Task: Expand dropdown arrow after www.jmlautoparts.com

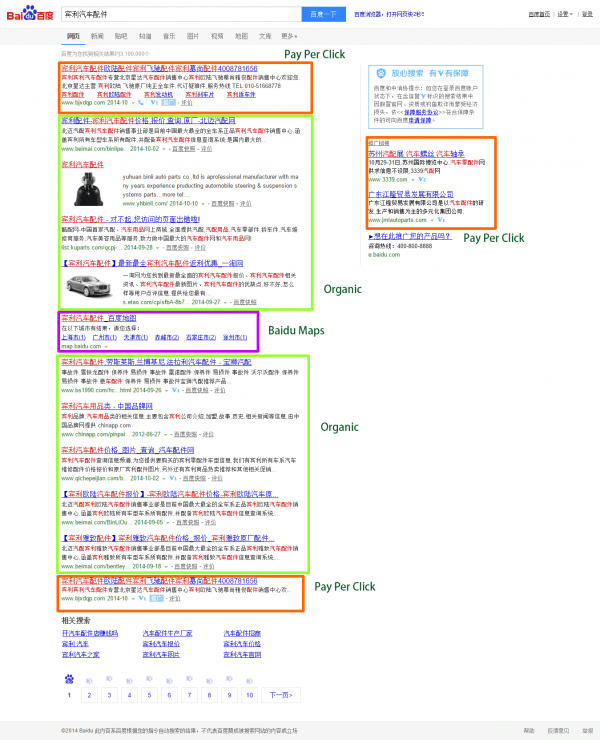Action: coord(431,220)
